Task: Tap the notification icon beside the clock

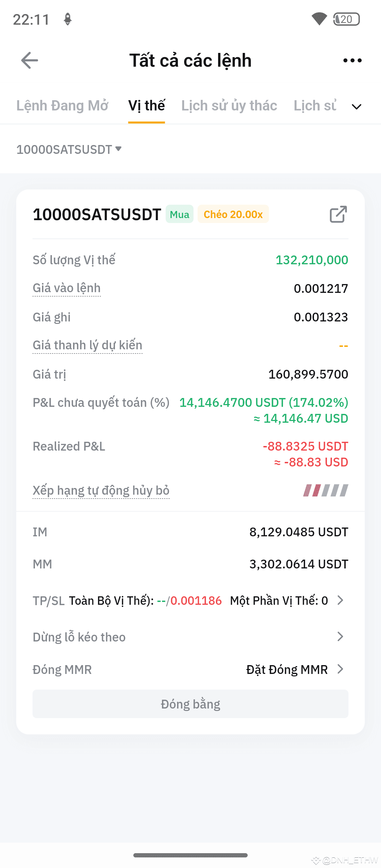Action: point(68,19)
